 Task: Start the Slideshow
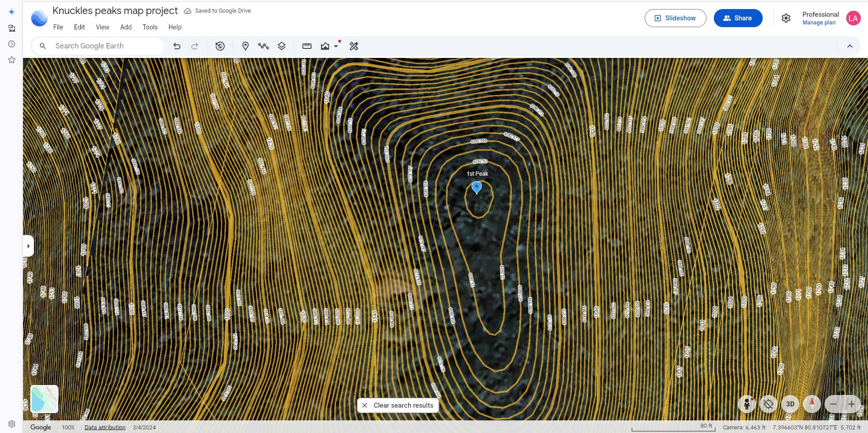[x=675, y=18]
